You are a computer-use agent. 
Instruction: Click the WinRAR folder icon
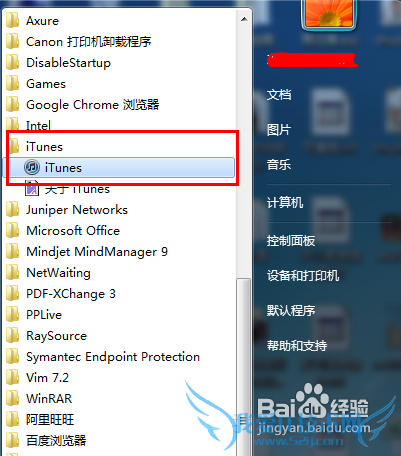[13, 398]
